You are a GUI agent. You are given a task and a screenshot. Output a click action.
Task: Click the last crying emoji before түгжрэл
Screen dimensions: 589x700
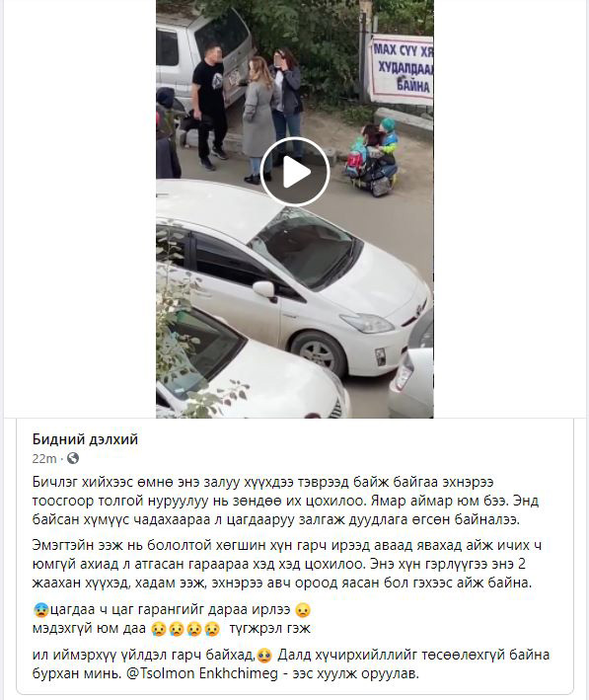point(212,629)
